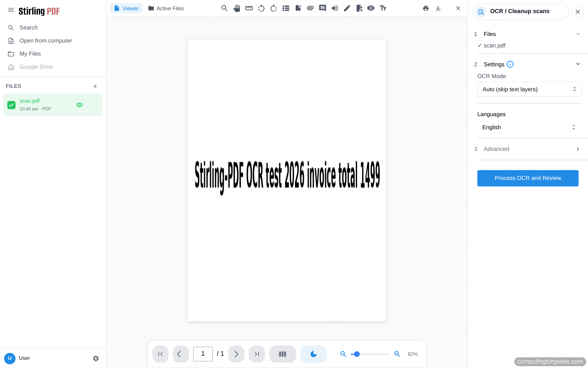This screenshot has width=588, height=368.
Task: Print the document
Action: (x=426, y=8)
